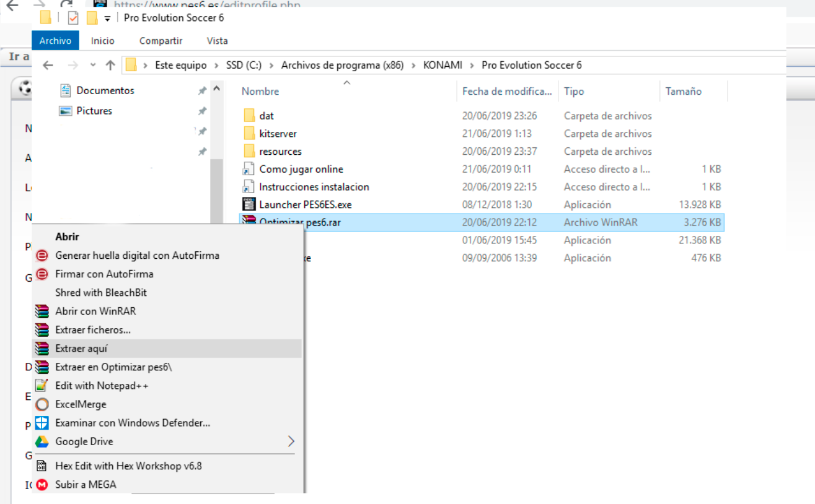Click the folder icon in the address bar

131,65
